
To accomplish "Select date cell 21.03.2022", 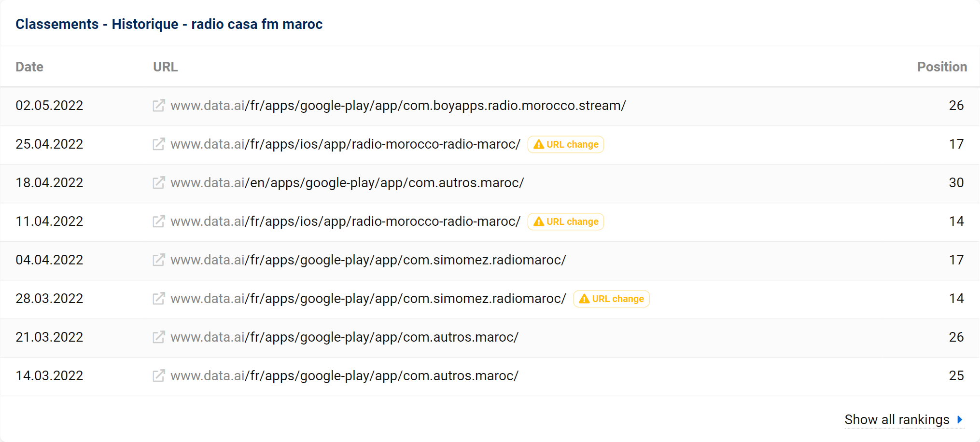I will pyautogui.click(x=49, y=337).
